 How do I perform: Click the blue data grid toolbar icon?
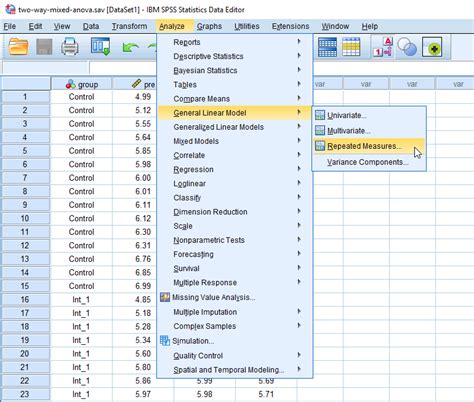click(327, 47)
